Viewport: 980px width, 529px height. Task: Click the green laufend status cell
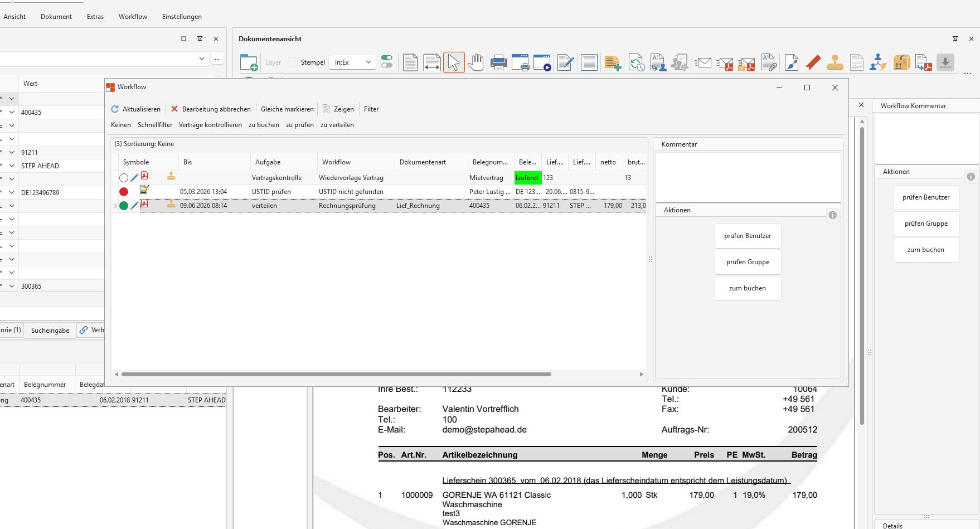pos(527,178)
